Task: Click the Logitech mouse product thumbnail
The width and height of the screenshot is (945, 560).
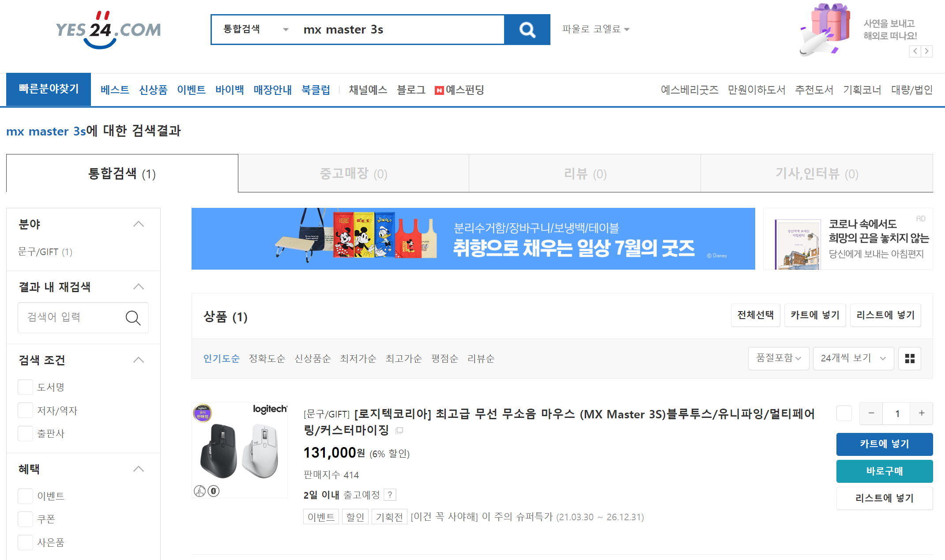Action: pos(240,450)
